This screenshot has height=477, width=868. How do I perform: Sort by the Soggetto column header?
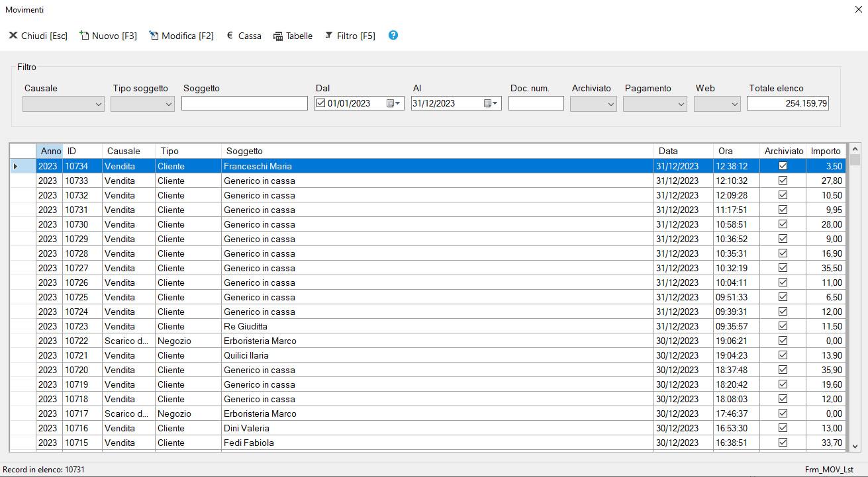click(x=438, y=151)
